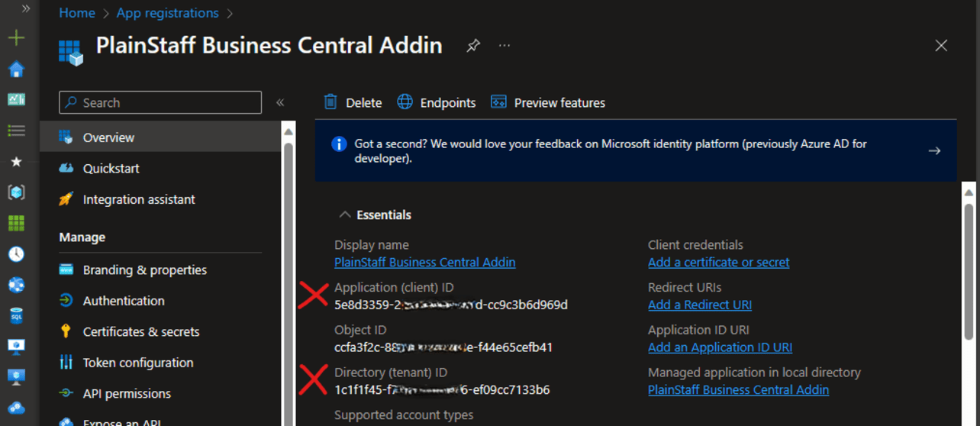Open the Dashboard chart icon

(16, 100)
